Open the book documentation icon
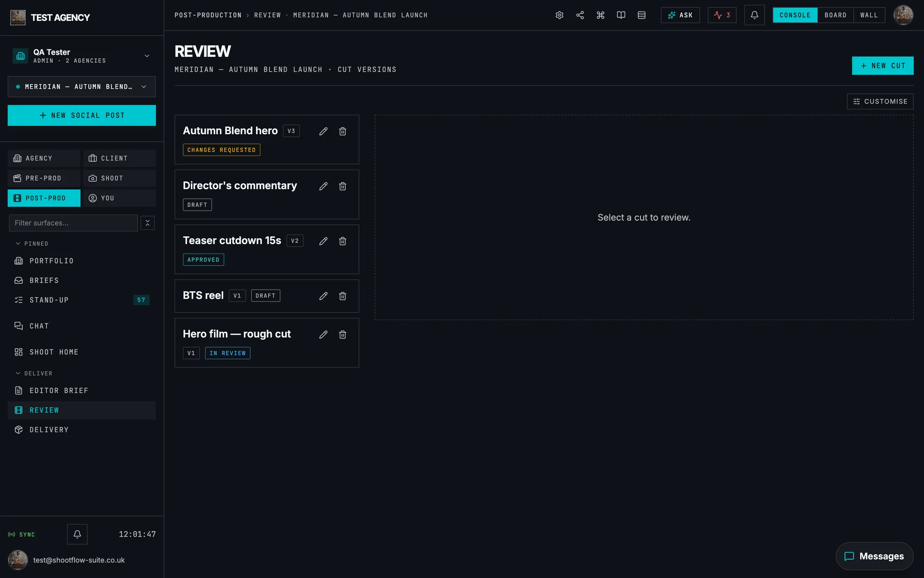 pyautogui.click(x=621, y=15)
